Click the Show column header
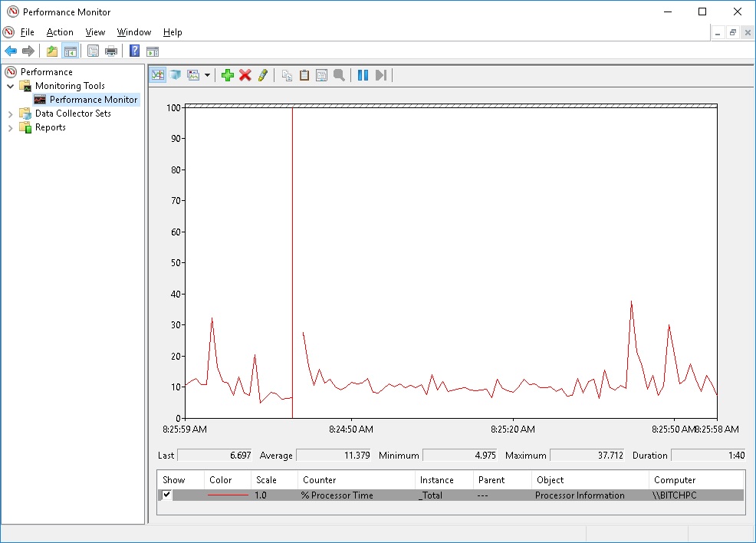 180,480
